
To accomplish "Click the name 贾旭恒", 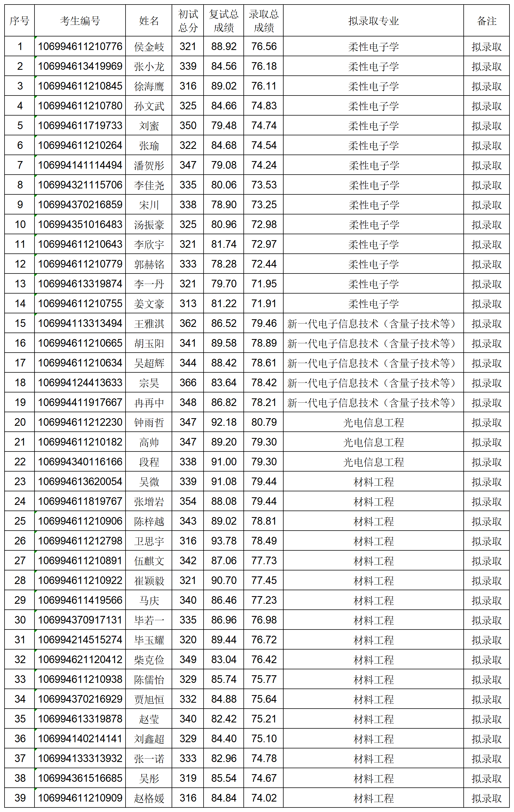I will 149,699.
